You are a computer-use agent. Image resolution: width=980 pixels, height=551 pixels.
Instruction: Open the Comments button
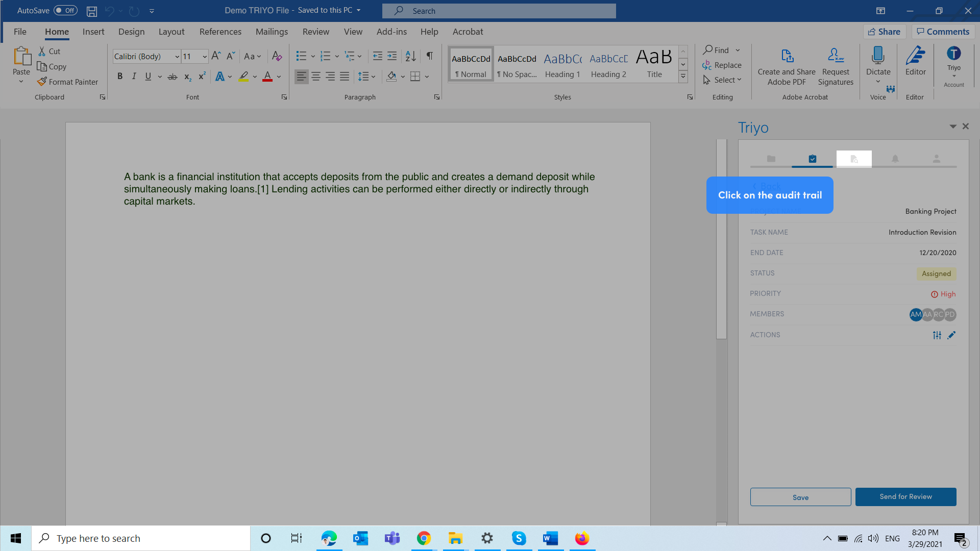pos(943,32)
